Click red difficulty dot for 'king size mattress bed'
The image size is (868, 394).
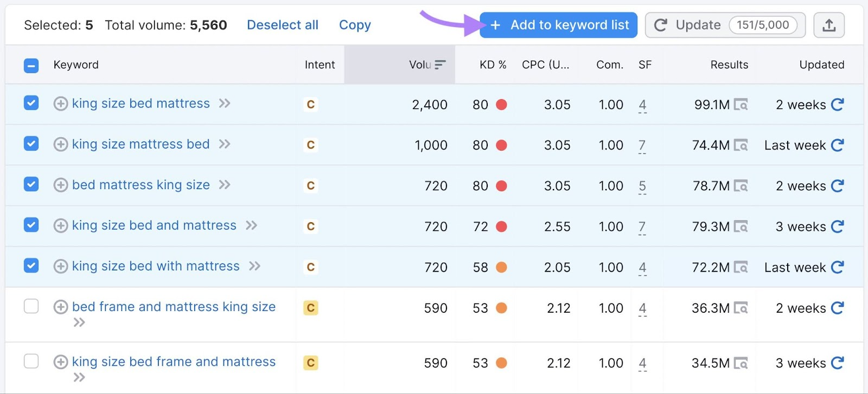click(x=501, y=145)
